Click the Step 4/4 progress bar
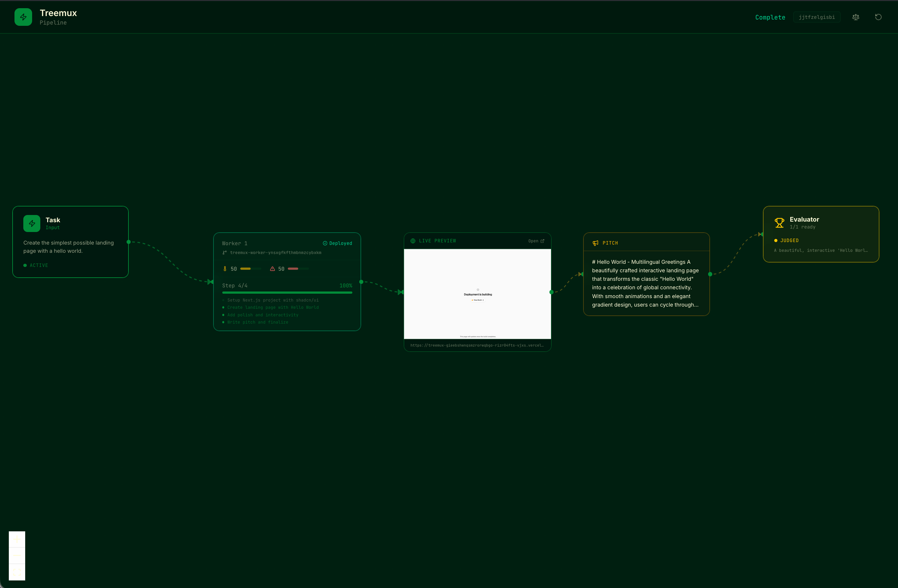This screenshot has width=898, height=588. tap(287, 292)
